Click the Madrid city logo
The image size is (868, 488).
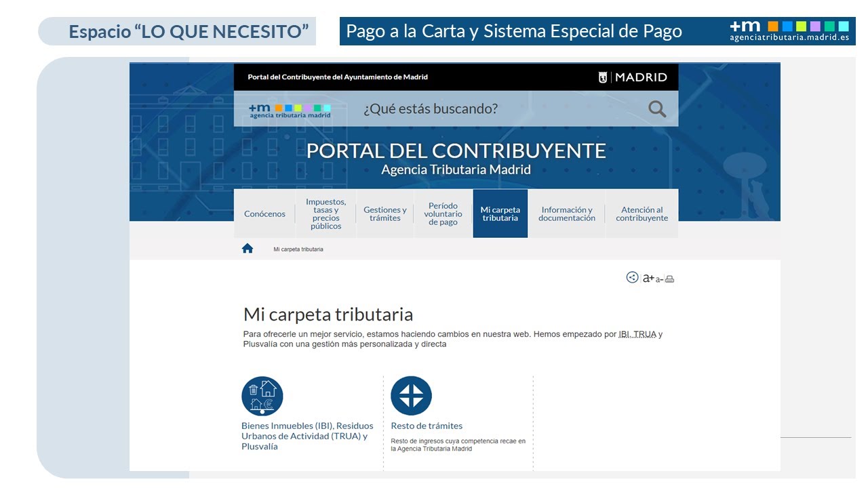(x=633, y=77)
